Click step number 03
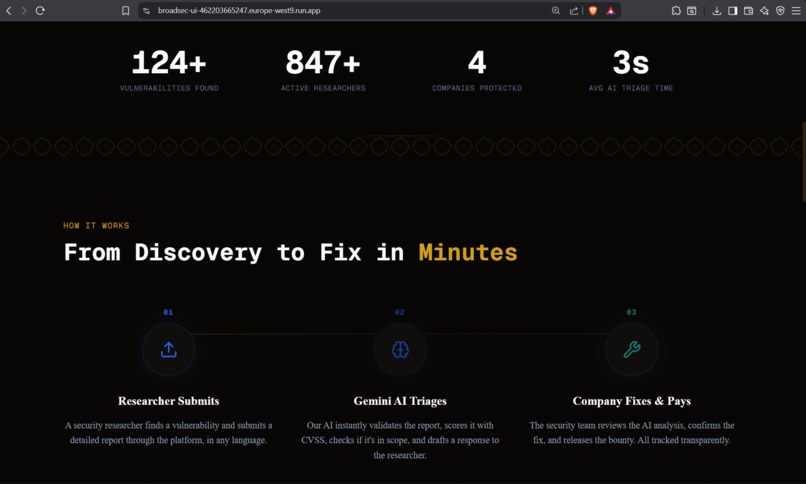806x484 pixels. 631,312
